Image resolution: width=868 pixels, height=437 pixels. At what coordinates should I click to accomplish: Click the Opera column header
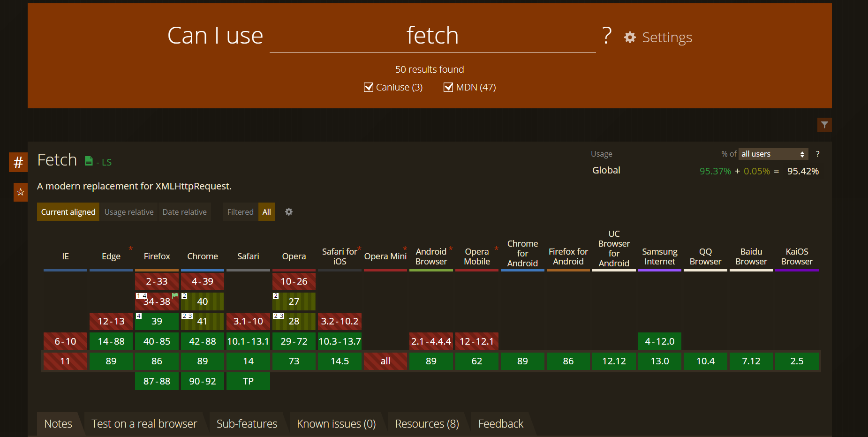(294, 256)
